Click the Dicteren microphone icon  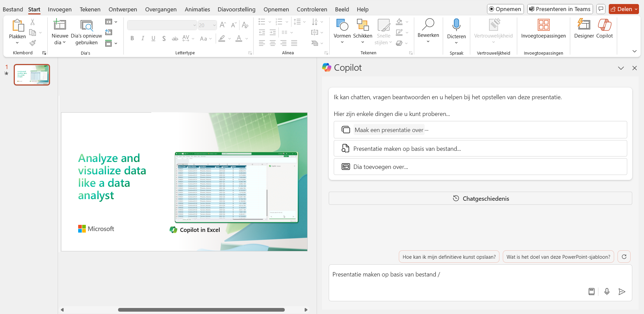(457, 25)
